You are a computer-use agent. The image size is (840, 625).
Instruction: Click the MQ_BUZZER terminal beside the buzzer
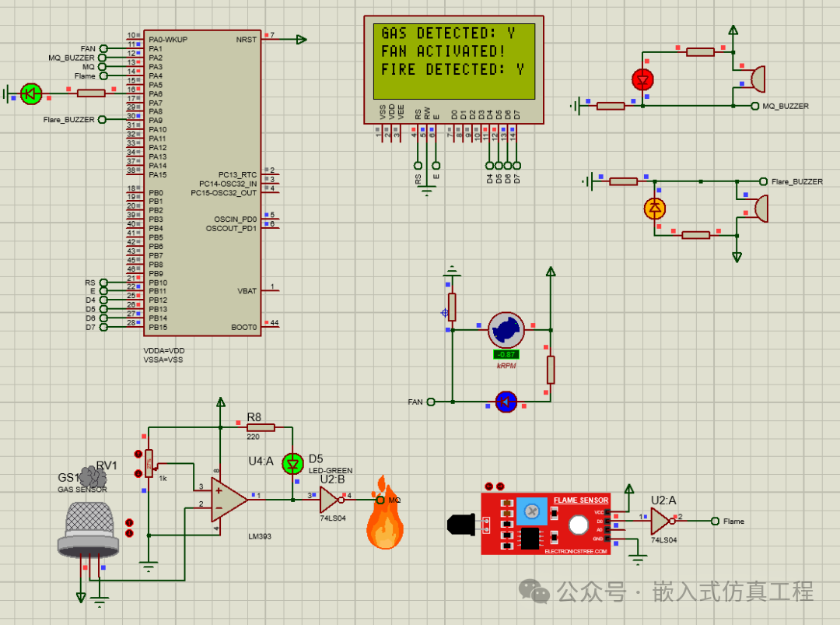click(x=754, y=106)
